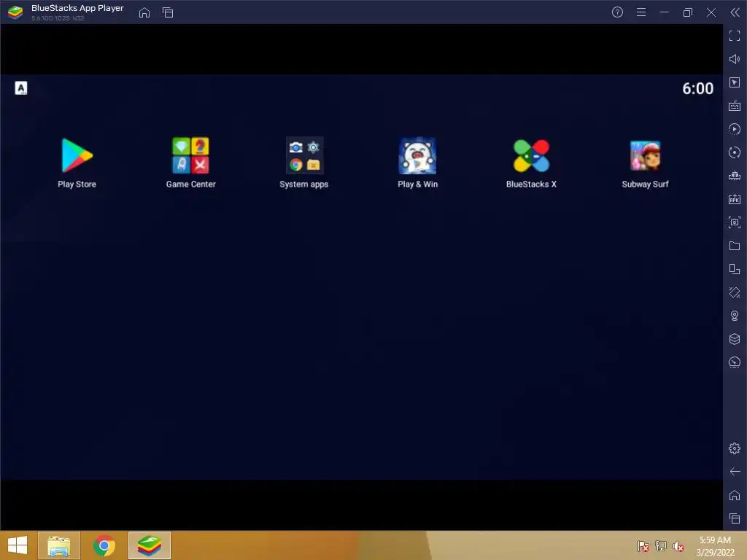
Task: Open the System apps folder
Action: pyautogui.click(x=304, y=163)
